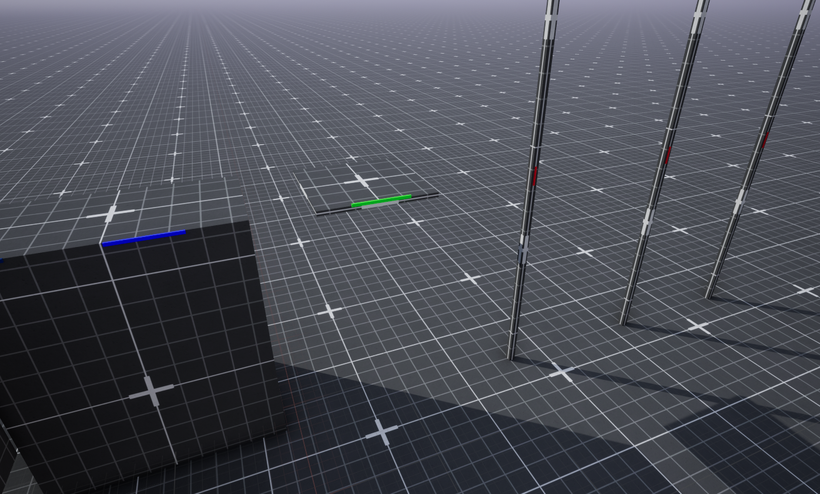Click the red marker on the leftmost pole
Viewport: 820px width, 494px height.
tap(535, 176)
